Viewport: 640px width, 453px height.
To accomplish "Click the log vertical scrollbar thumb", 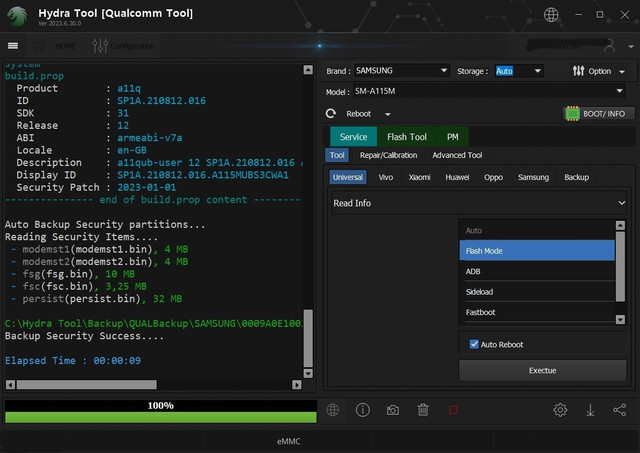I will point(308,338).
